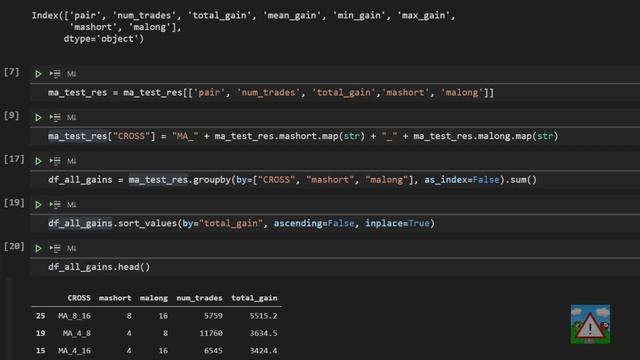
Task: Click the total gain value 3424.4
Action: coord(263,351)
